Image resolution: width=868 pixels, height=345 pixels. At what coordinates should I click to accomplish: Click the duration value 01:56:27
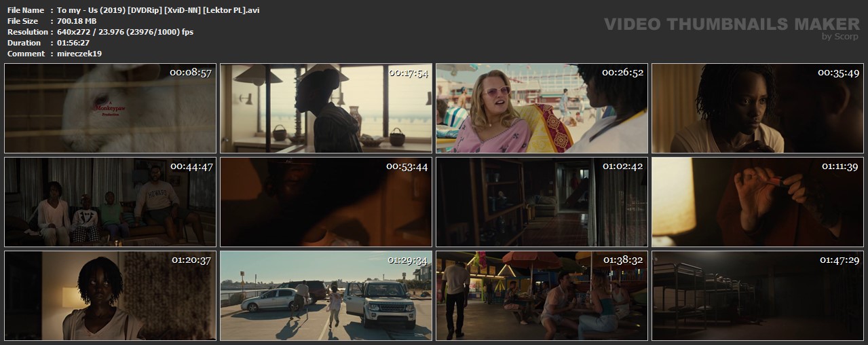(74, 43)
